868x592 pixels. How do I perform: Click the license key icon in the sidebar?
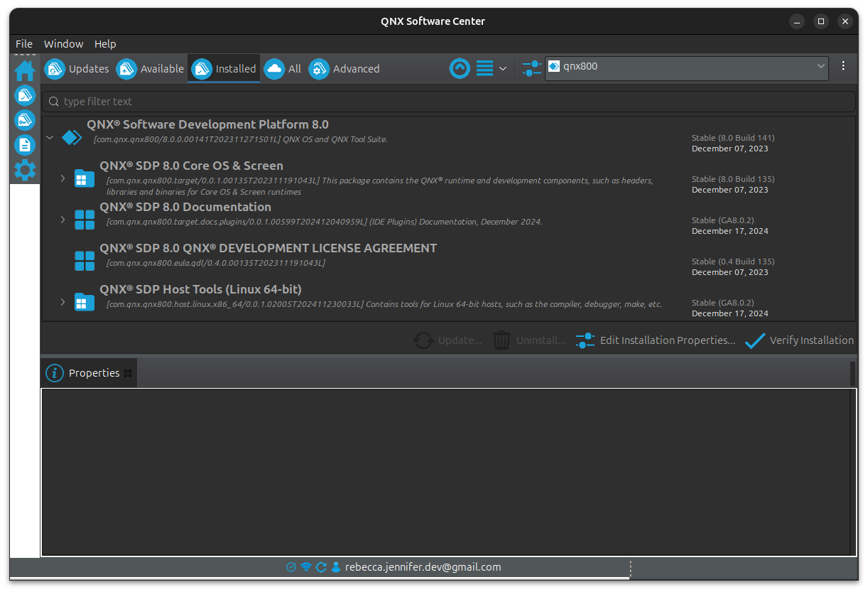[25, 120]
